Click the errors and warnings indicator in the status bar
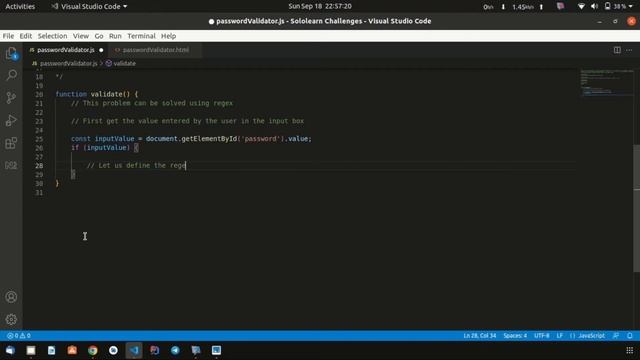 (x=19, y=336)
